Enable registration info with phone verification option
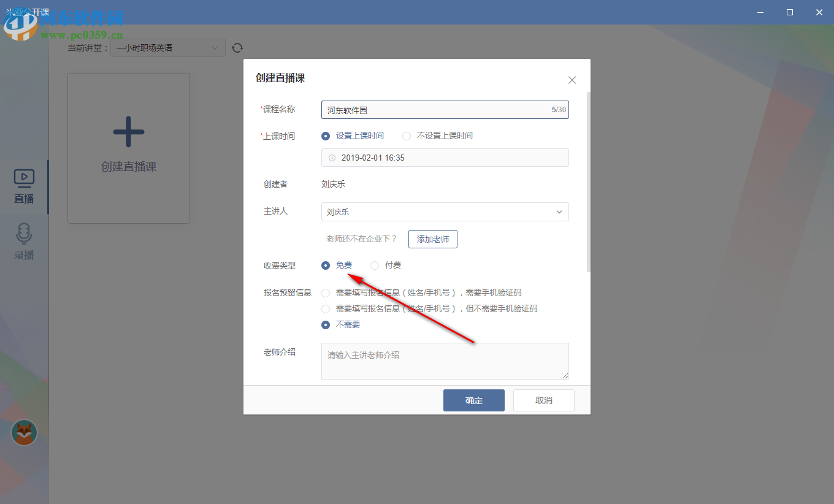The height and width of the screenshot is (504, 834). [x=326, y=292]
